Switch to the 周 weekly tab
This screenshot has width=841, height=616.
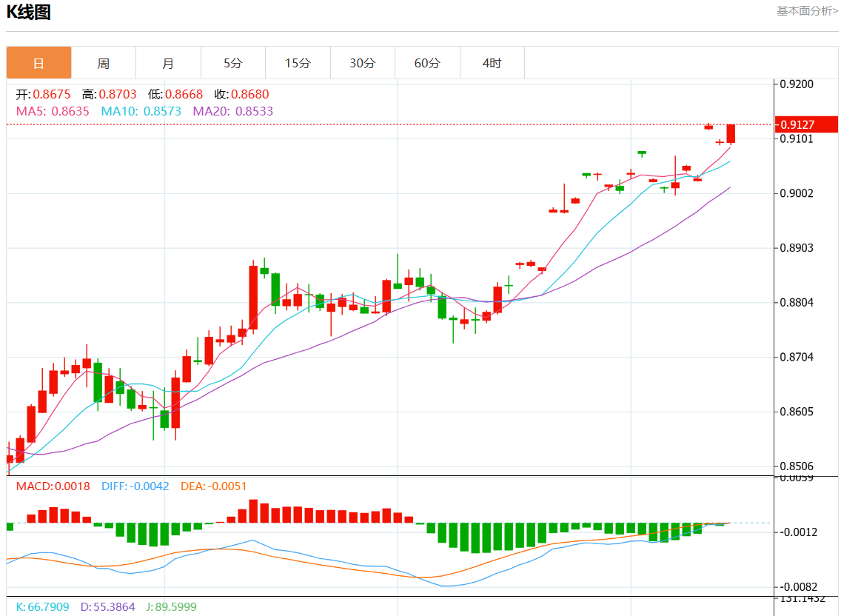coord(104,63)
